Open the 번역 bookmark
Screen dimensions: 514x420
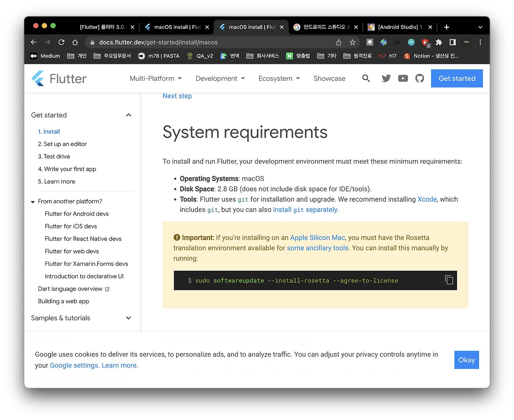[230, 56]
